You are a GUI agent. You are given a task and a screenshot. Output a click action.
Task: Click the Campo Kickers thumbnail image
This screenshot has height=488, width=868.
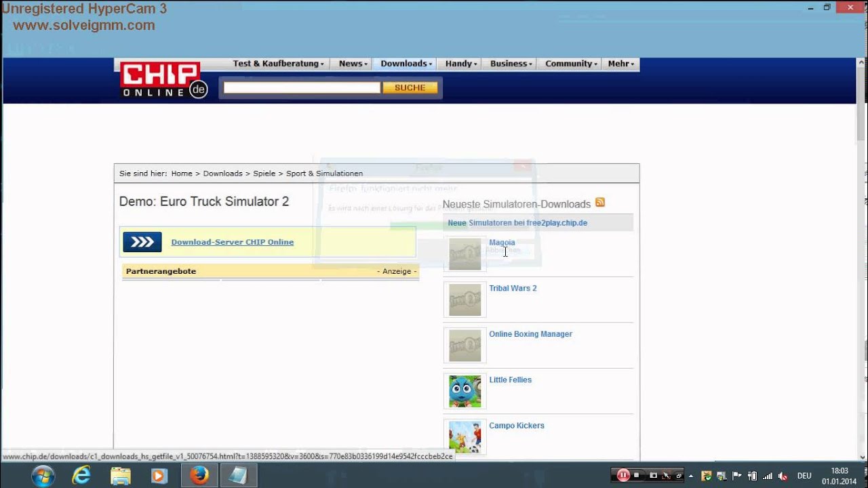point(465,437)
